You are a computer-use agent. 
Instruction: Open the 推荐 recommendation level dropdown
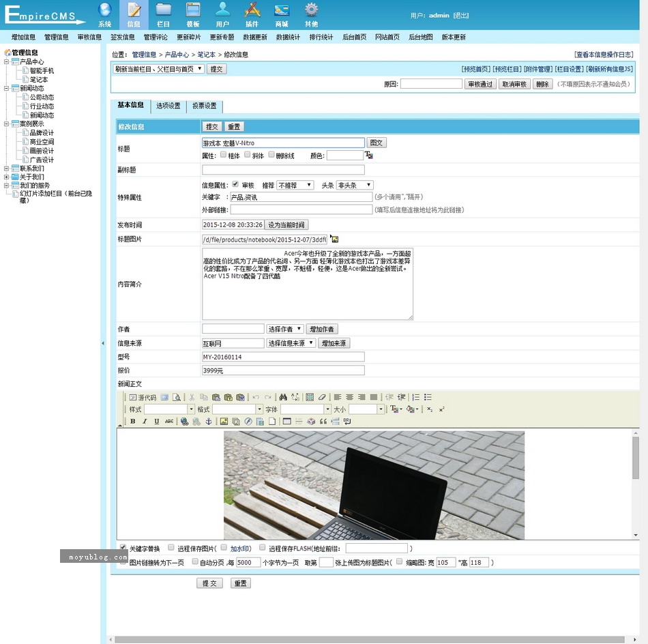point(295,185)
